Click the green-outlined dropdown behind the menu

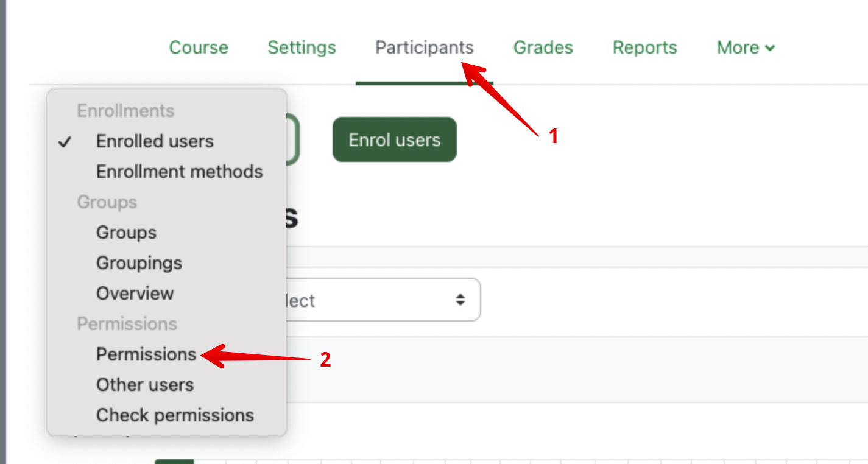[x=293, y=139]
